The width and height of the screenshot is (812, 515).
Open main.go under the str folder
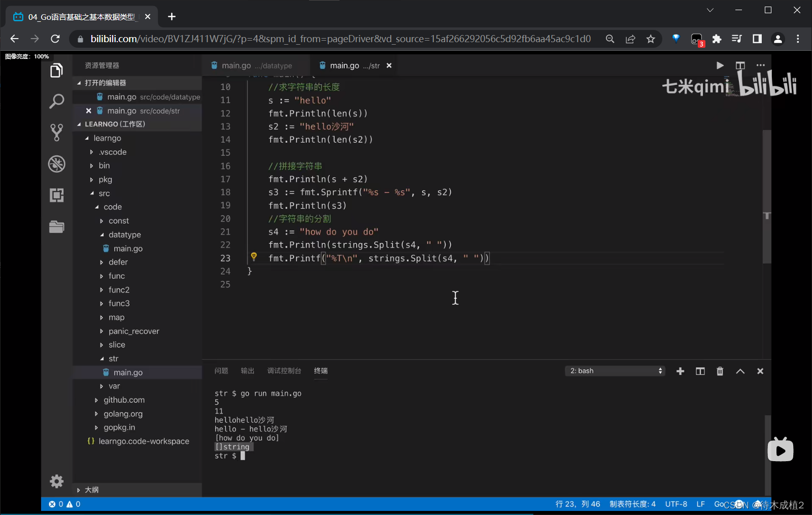(128, 372)
